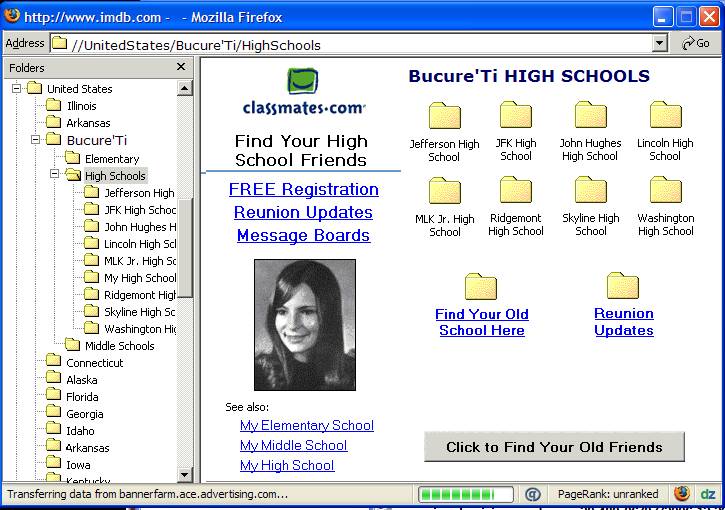Open the Jefferson High School folder icon
Screen dimensions: 725x510
tap(444, 116)
